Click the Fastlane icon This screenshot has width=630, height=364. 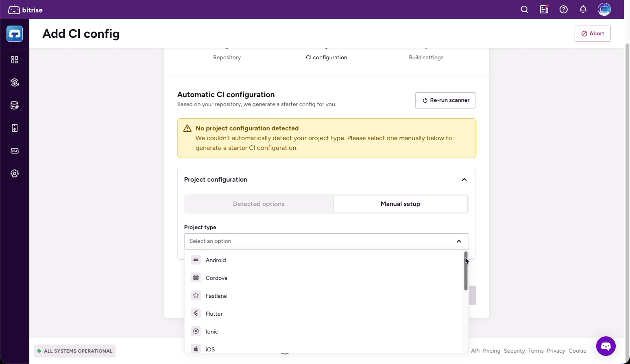tap(196, 296)
